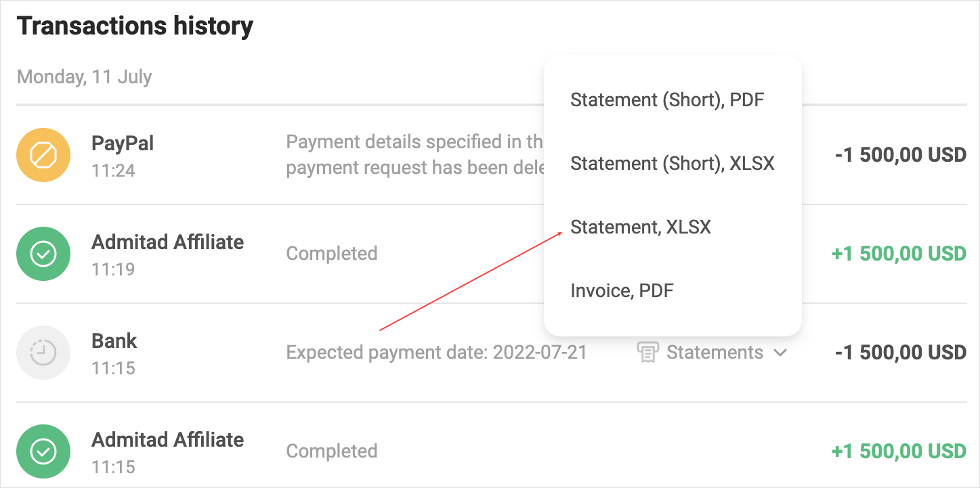Click the Bank pending clock icon
The image size is (980, 488).
click(43, 353)
